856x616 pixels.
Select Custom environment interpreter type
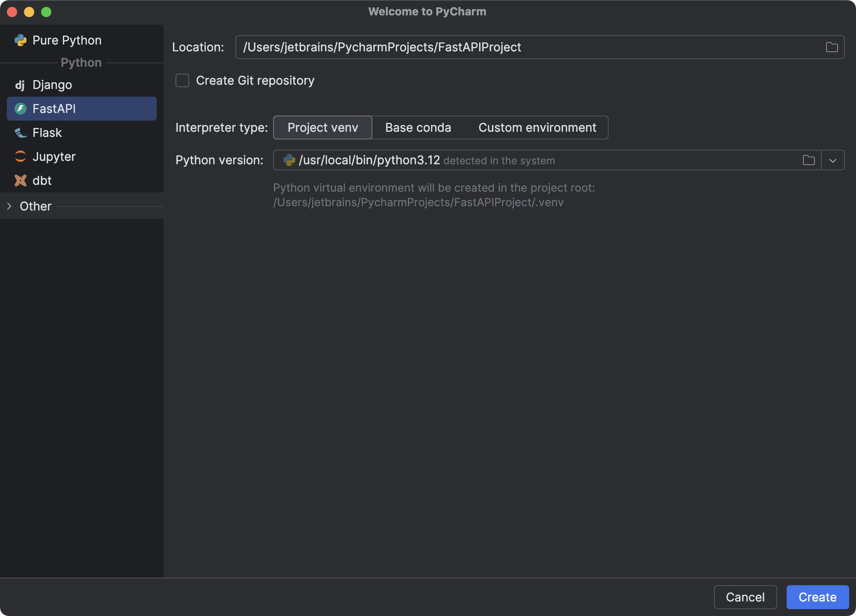[538, 127]
